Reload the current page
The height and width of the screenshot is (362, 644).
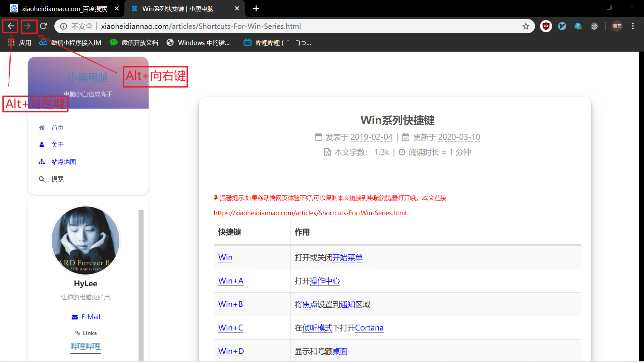coord(44,26)
